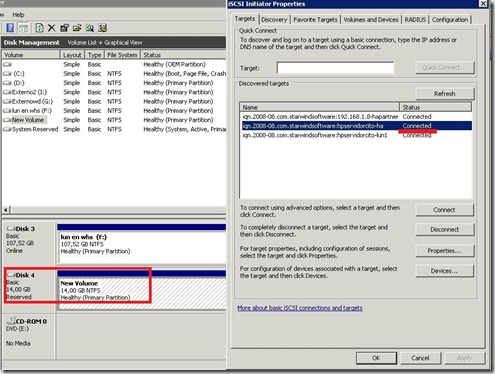
Task: Open the Favorite Targets tab
Action: 315,20
